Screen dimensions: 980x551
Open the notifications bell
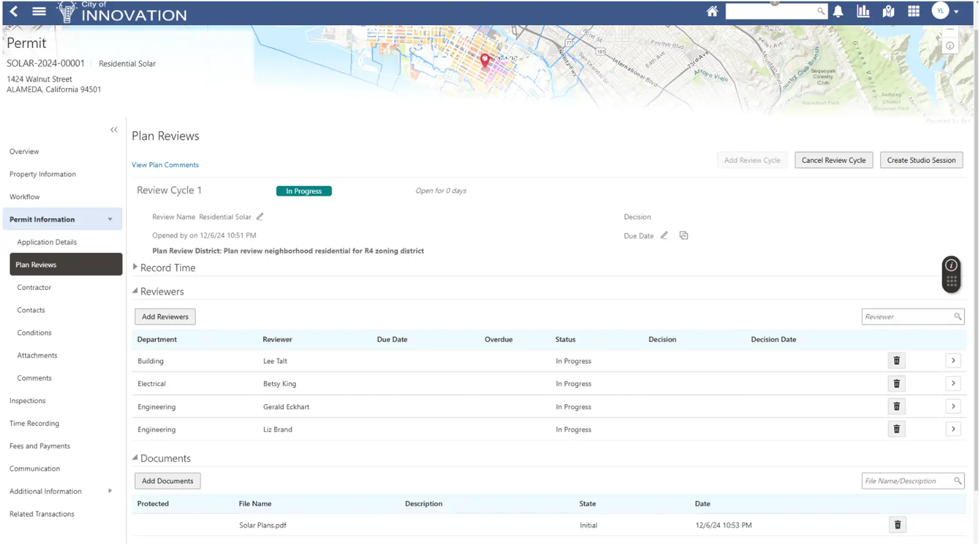pos(838,11)
